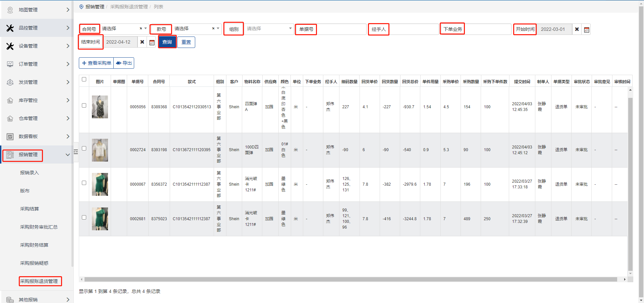Viewport: 644px width, 303px height.
Task: Open the end time calendar picker icon
Action: (152, 42)
